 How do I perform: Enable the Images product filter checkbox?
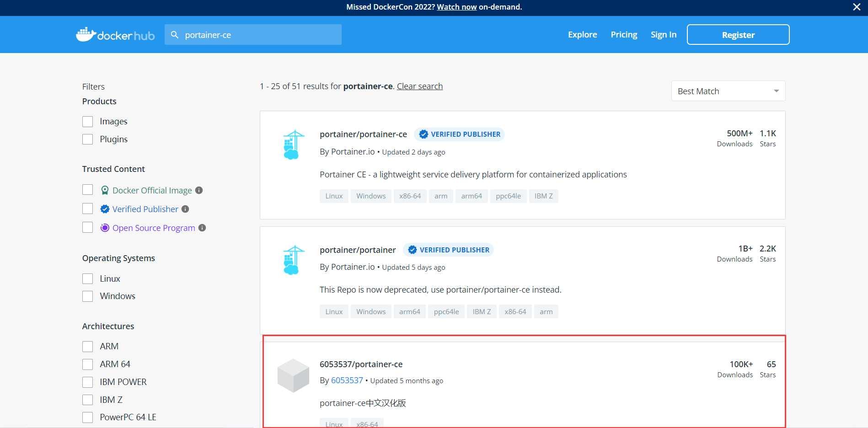[x=88, y=122]
